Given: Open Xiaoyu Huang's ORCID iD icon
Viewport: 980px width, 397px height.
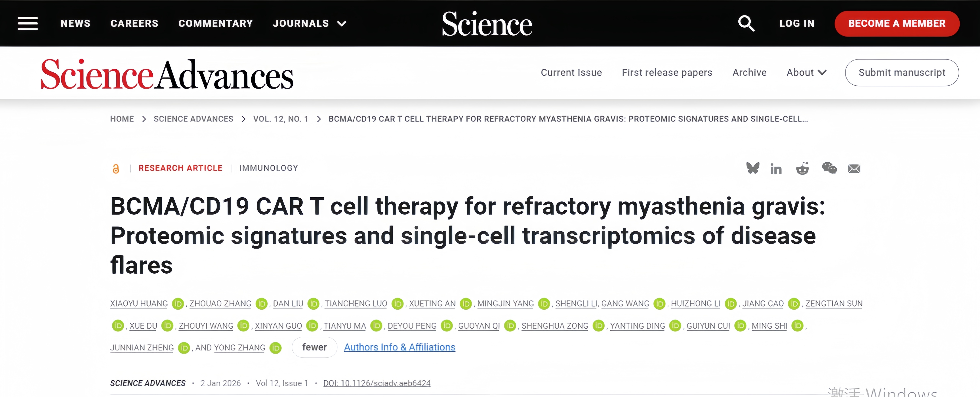Looking at the screenshot, I should (178, 304).
